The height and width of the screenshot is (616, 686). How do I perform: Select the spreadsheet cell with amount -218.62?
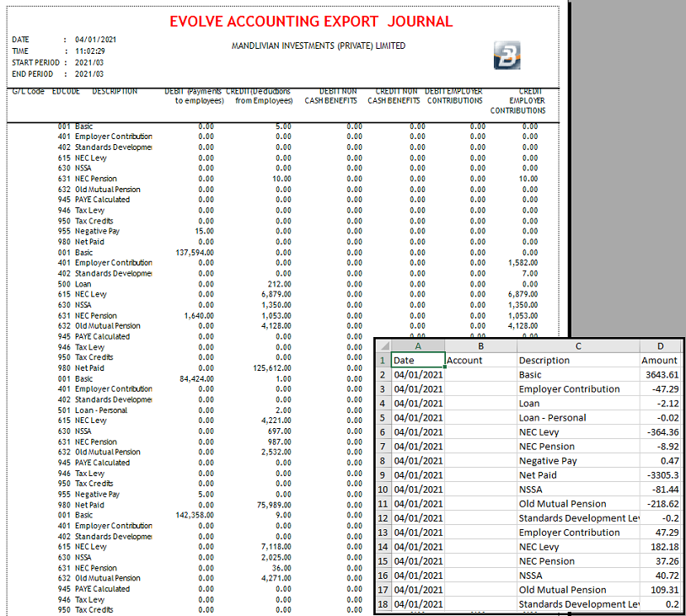click(660, 504)
